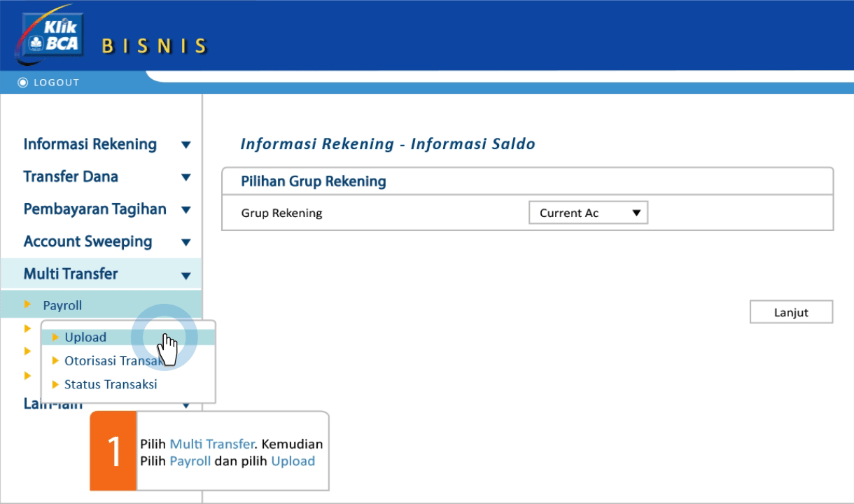Click the yellow arrow beside Otorisasi Transaksi
The image size is (854, 504).
(56, 361)
